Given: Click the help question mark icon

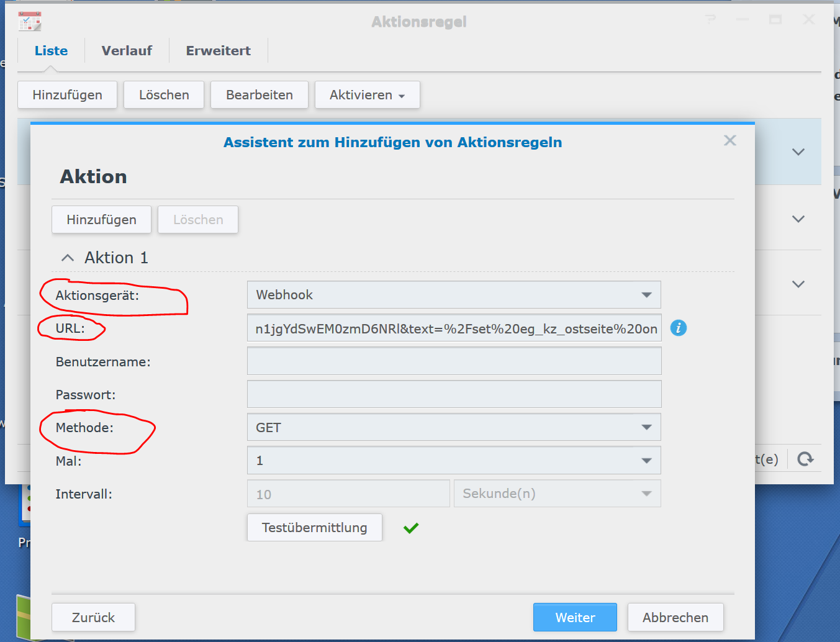Looking at the screenshot, I should point(711,20).
